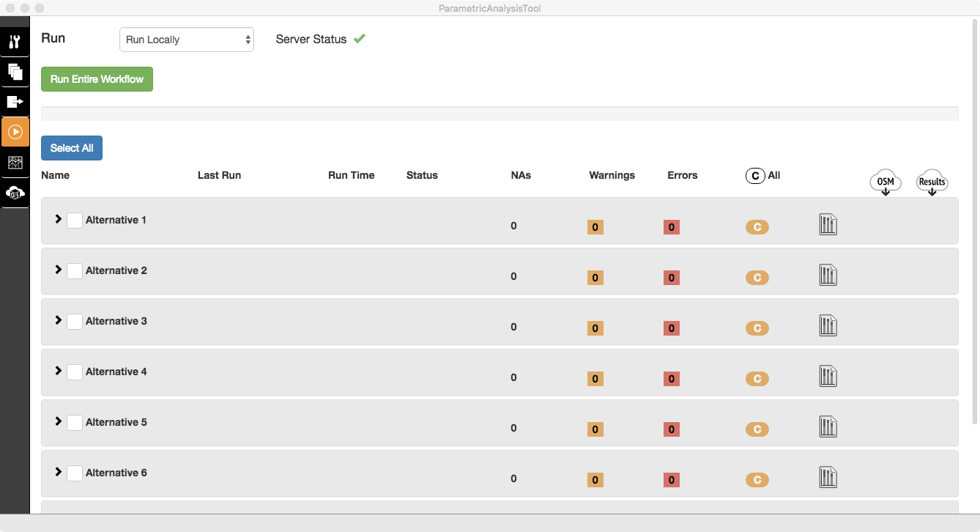Click the Reports chart icon in sidebar

15,163
